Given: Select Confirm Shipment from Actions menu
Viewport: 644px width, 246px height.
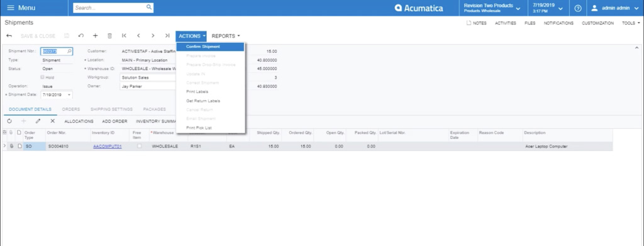Looking at the screenshot, I should pyautogui.click(x=211, y=47).
